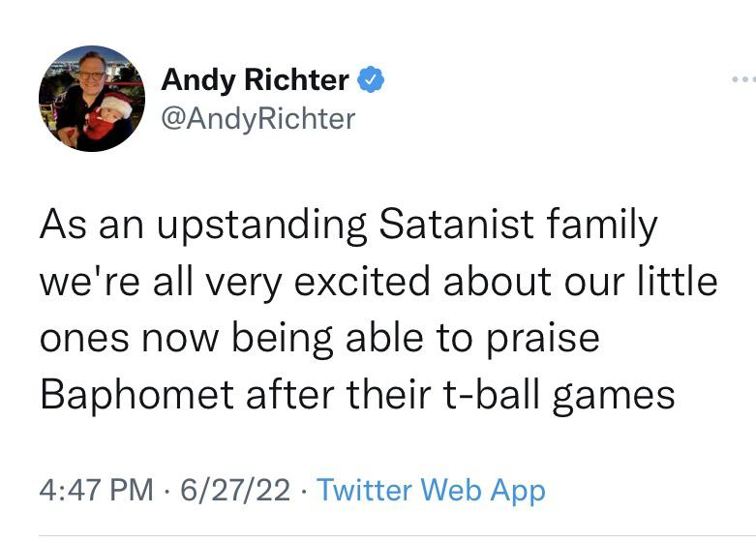This screenshot has width=756, height=543.
Task: Click the blue verified badge
Action: [x=372, y=80]
